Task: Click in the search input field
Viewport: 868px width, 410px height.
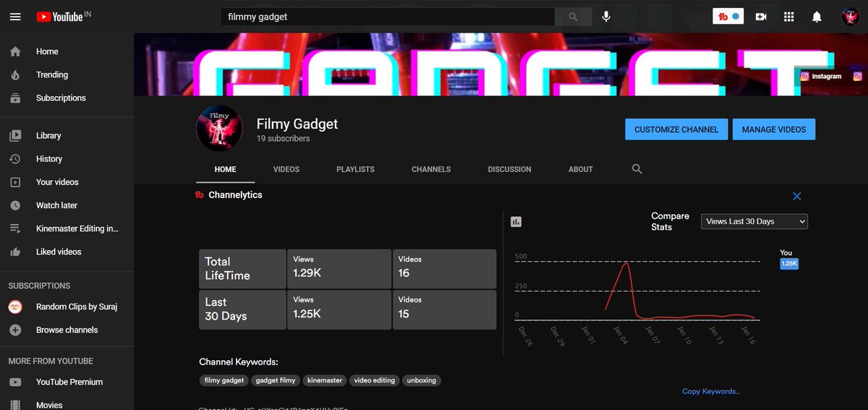Action: (388, 17)
